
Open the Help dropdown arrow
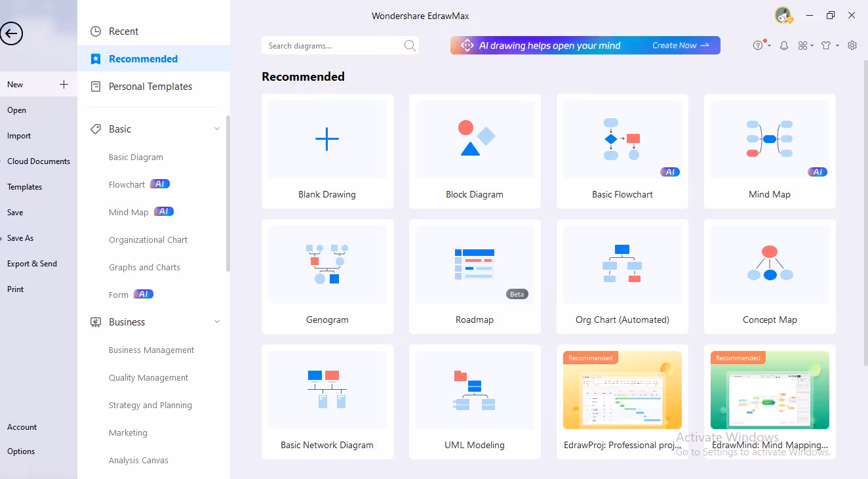pos(768,46)
